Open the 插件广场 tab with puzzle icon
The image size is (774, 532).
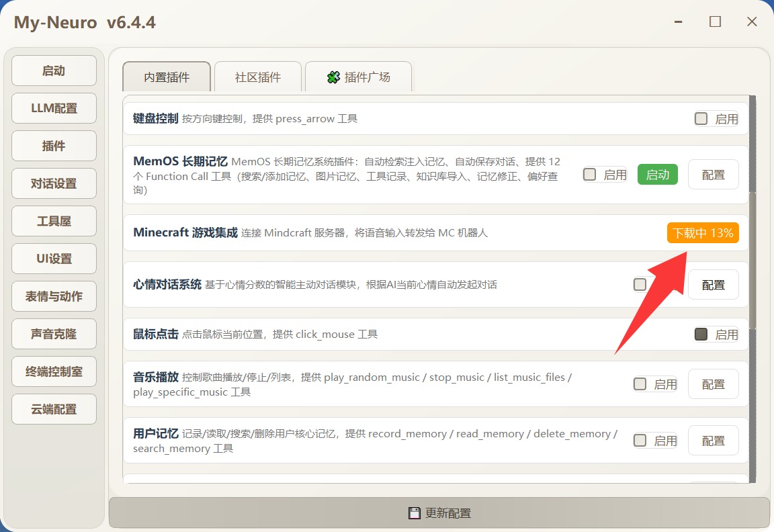click(x=359, y=77)
